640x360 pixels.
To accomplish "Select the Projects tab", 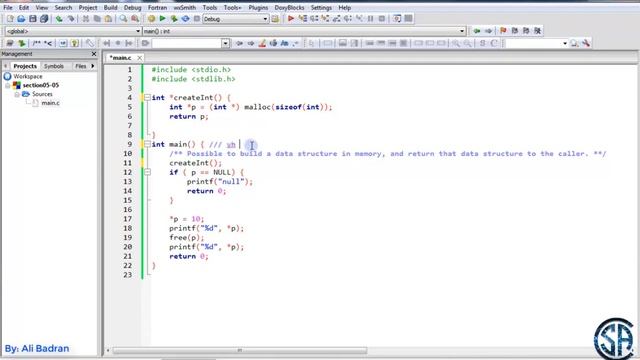I will coord(25,66).
